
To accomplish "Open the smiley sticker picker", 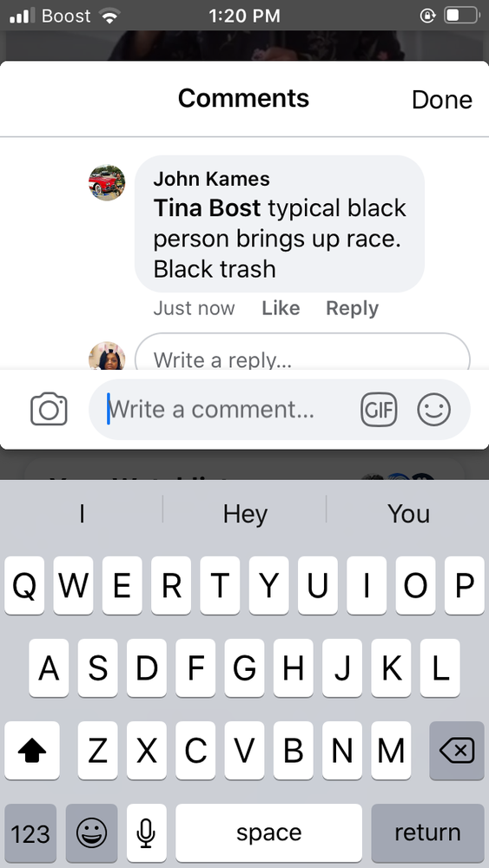I will click(x=433, y=410).
